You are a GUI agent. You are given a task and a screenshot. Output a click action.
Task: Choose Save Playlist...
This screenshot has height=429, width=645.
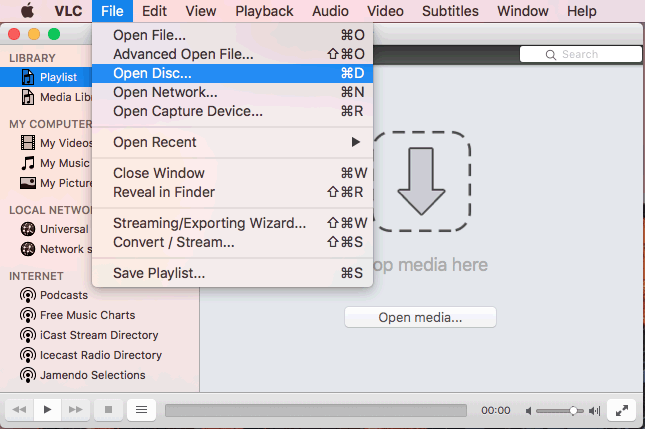232,273
